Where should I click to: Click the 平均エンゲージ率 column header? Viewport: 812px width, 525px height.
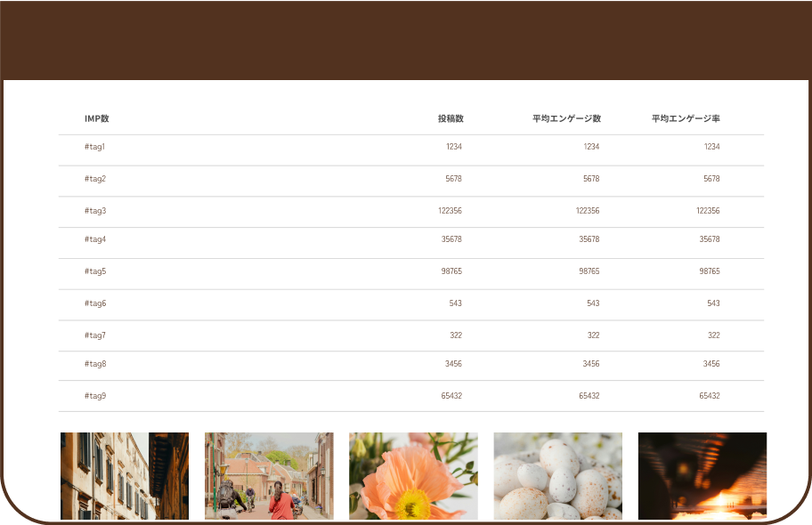(x=686, y=118)
